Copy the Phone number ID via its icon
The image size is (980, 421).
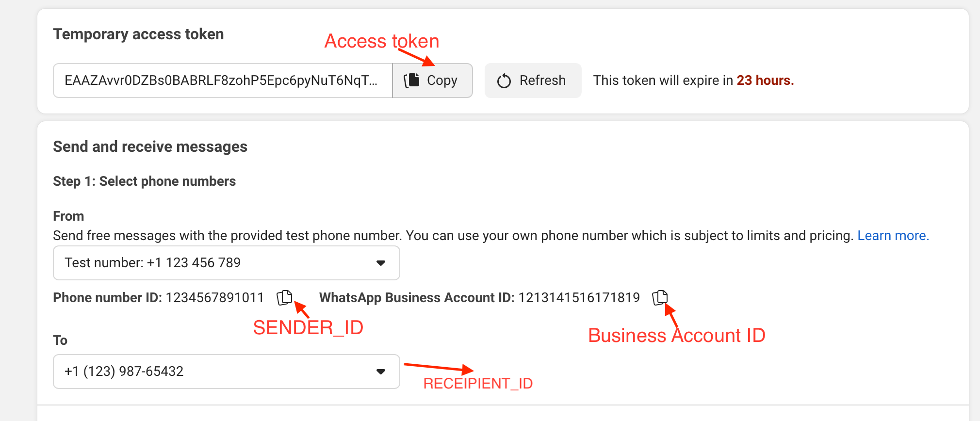284,297
